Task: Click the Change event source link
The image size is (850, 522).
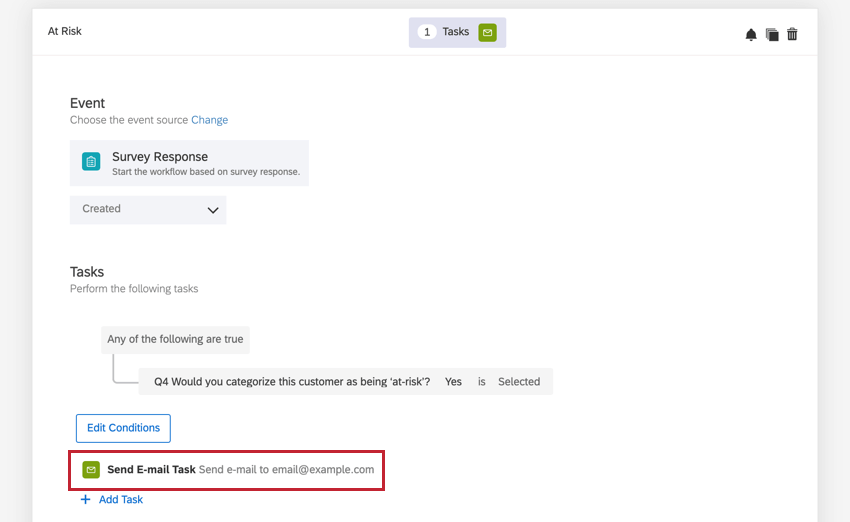Action: click(209, 120)
